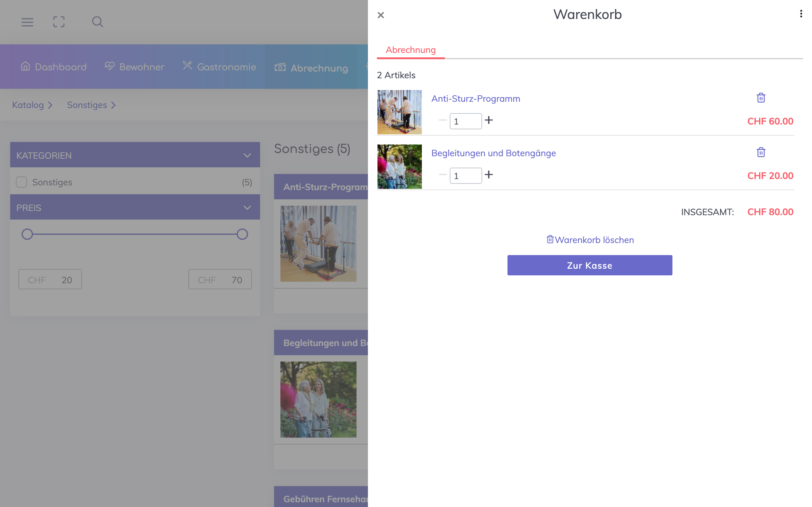Screen dimensions: 812x507
Task: Click the Sonstiges breadcrumb link
Action: coord(87,105)
